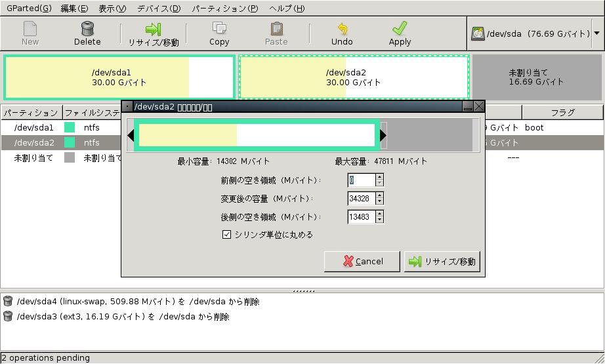Click the Copy partition toolbar icon
Screen dimensions: 605x364
pos(219,29)
